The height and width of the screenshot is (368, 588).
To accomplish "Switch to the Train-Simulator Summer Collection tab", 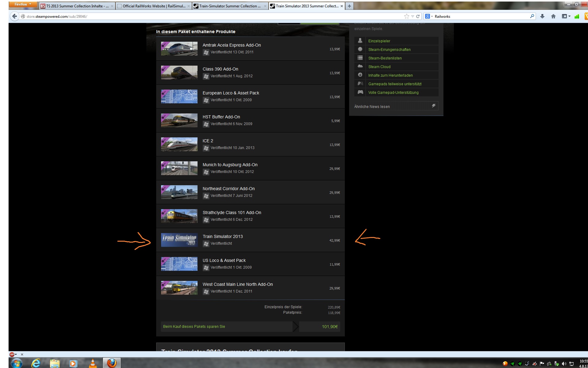I will coord(230,6).
